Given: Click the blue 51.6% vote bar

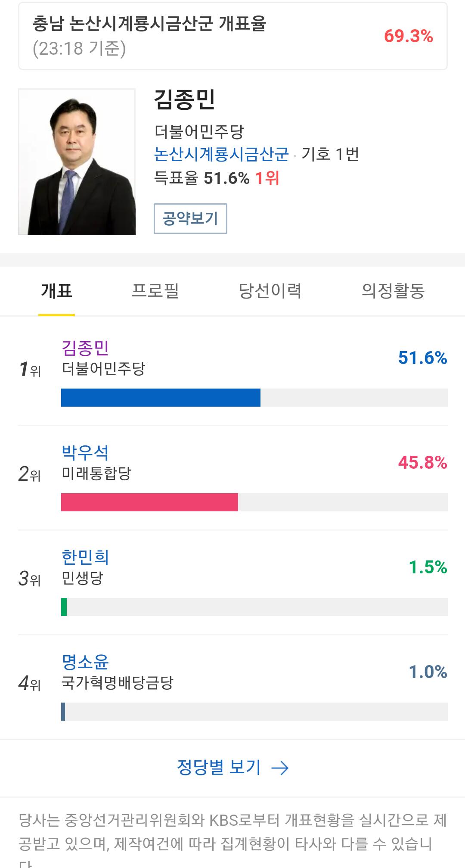Looking at the screenshot, I should point(161,398).
